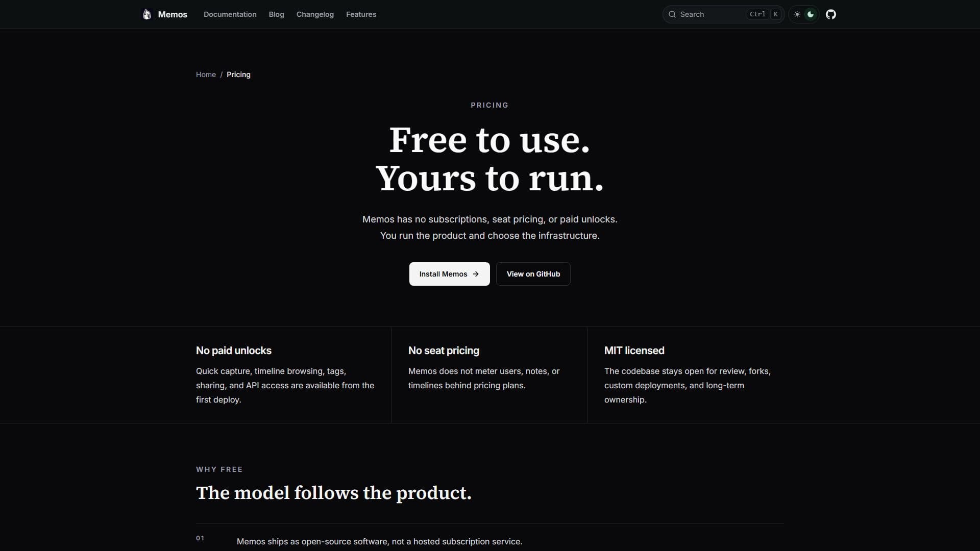
Task: Click the WHY FREE section label
Action: (219, 469)
